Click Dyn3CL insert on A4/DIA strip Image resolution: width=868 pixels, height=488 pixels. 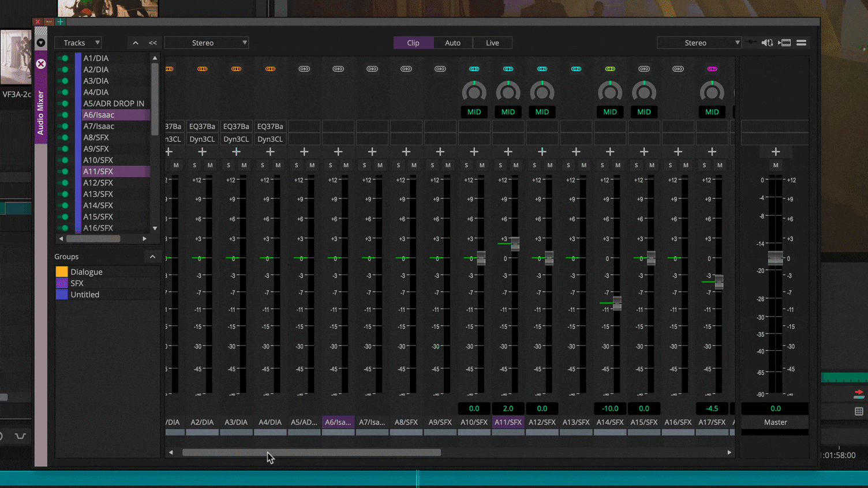[x=270, y=139]
